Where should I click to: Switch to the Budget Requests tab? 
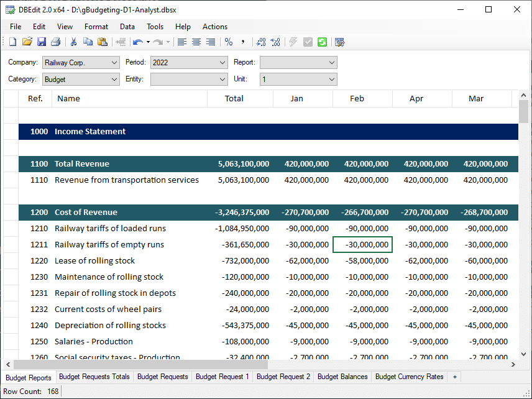[x=162, y=377]
